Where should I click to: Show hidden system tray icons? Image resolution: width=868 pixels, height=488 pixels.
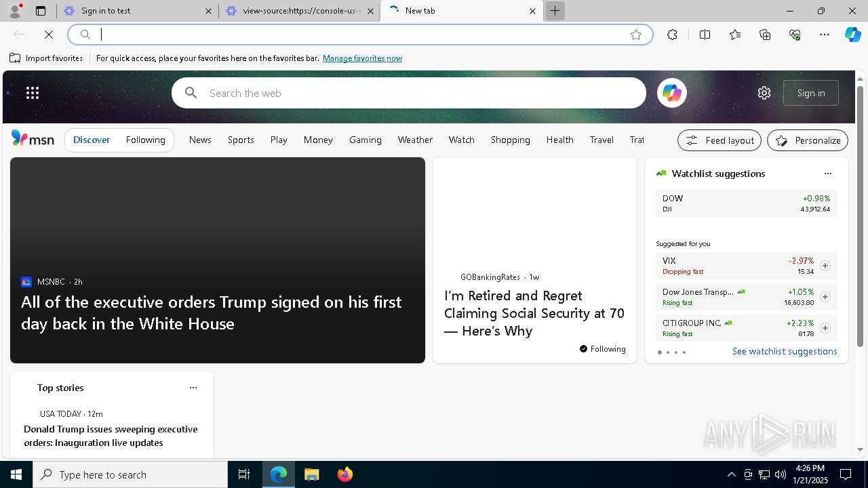pyautogui.click(x=731, y=474)
